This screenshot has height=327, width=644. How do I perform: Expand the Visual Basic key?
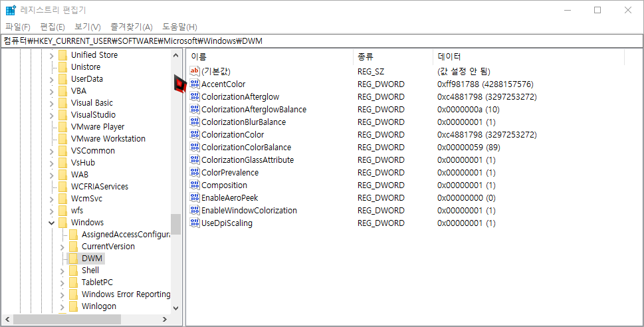tap(51, 103)
